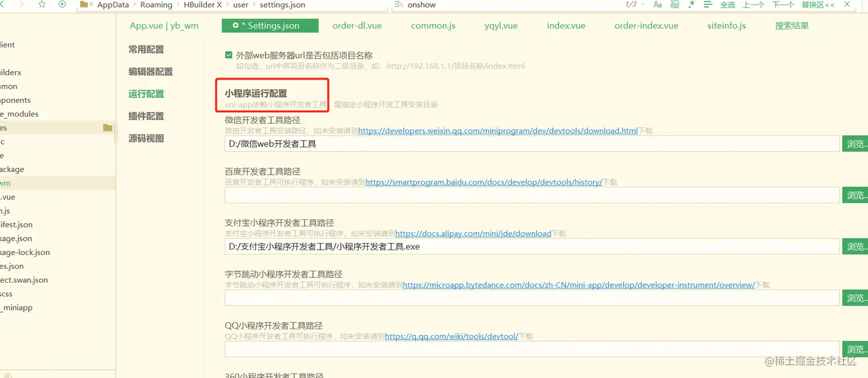Select the 'e_modules' folder in project tree
The height and width of the screenshot is (378, 868).
(x=20, y=114)
